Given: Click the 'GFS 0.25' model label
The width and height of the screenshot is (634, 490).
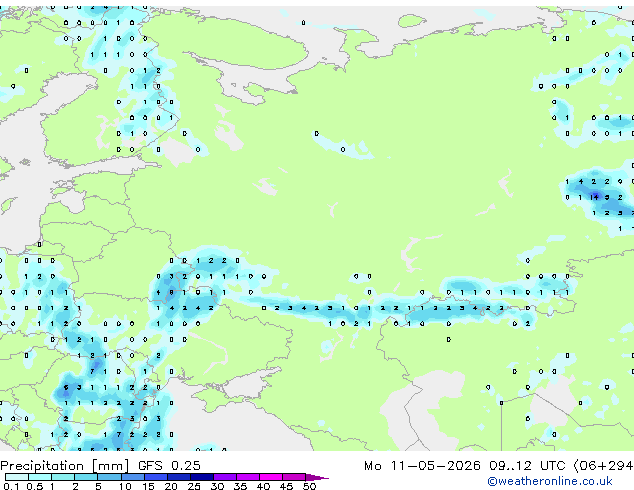Looking at the screenshot, I should [169, 466].
